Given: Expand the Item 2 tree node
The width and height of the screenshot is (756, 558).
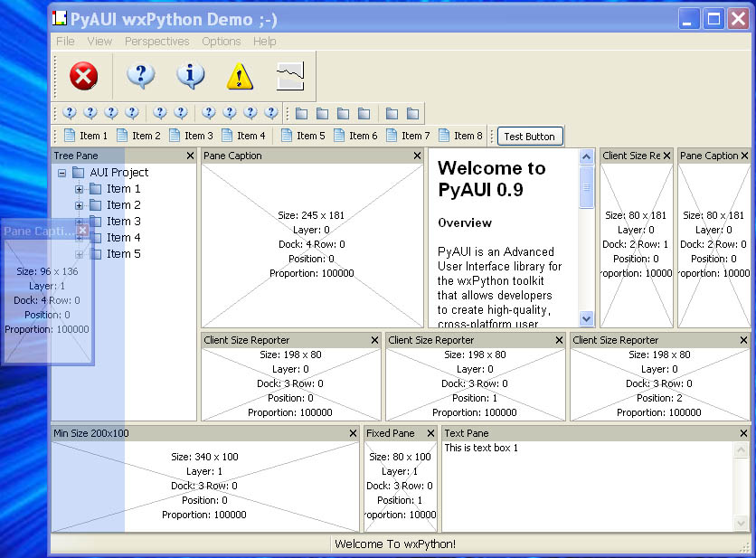Looking at the screenshot, I should (80, 205).
